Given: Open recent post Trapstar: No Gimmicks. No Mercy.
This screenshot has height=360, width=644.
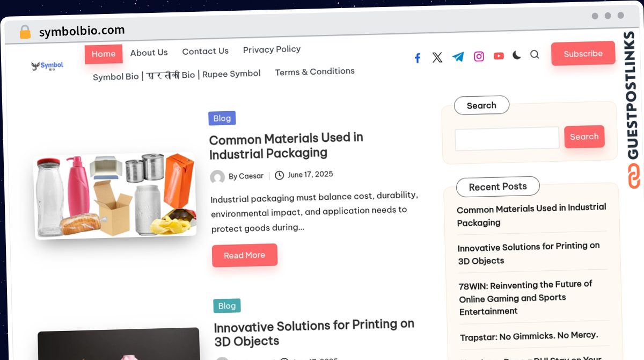Looking at the screenshot, I should [x=529, y=336].
